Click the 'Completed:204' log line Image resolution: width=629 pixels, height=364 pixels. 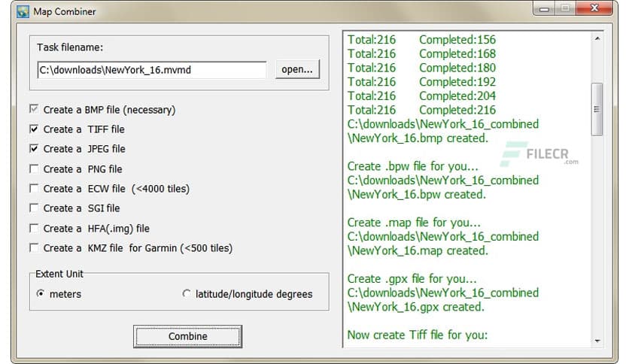coord(457,96)
